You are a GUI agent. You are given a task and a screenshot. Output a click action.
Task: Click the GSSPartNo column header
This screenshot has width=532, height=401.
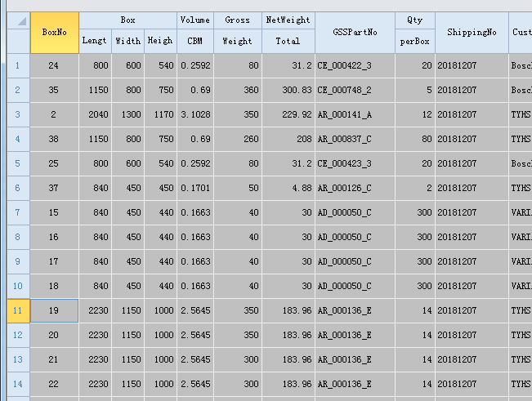pyautogui.click(x=355, y=33)
